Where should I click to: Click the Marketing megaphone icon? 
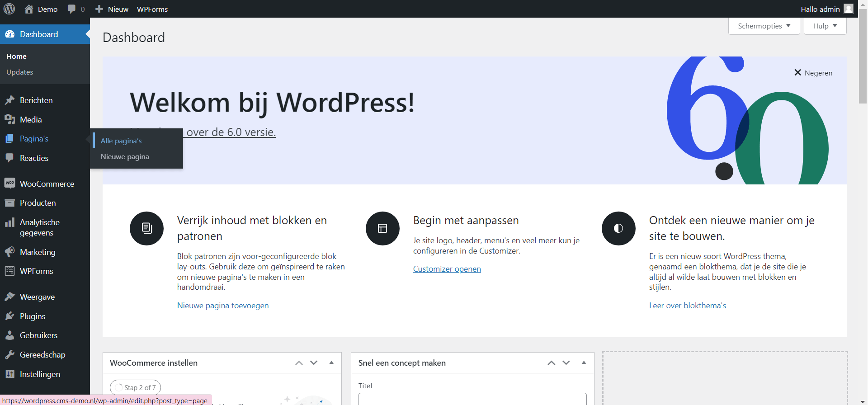pos(10,252)
